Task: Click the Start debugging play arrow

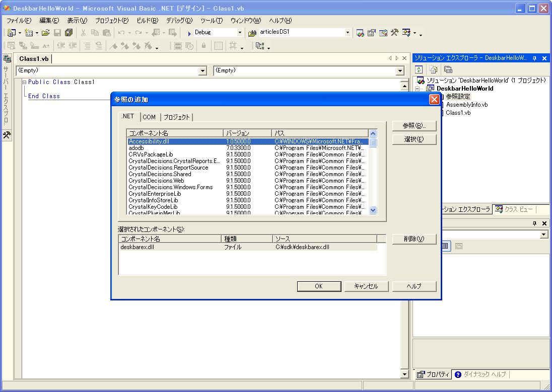Action: [189, 33]
